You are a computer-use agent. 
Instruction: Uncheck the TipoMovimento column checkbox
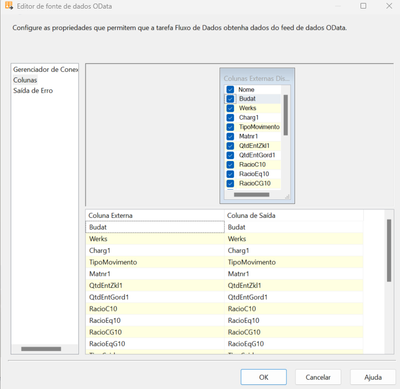pyautogui.click(x=230, y=127)
